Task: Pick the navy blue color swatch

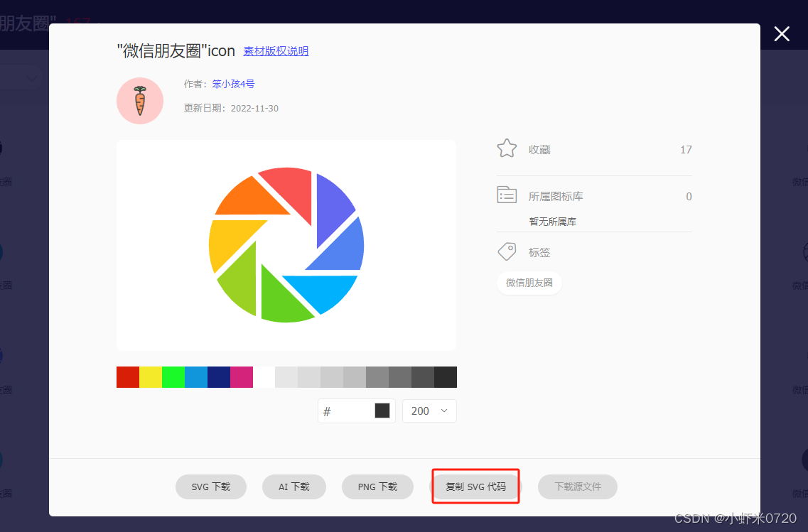Action: [218, 377]
